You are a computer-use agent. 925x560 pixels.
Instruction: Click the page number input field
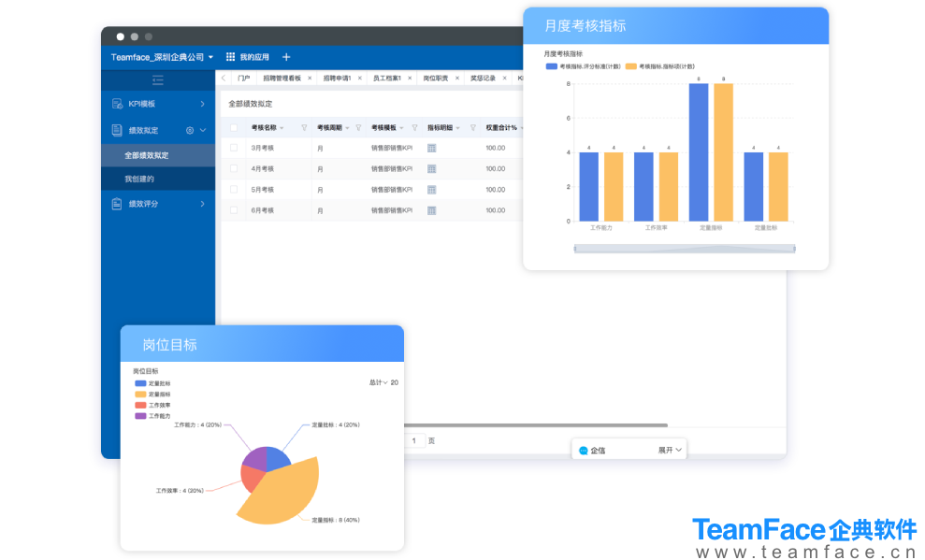412,440
